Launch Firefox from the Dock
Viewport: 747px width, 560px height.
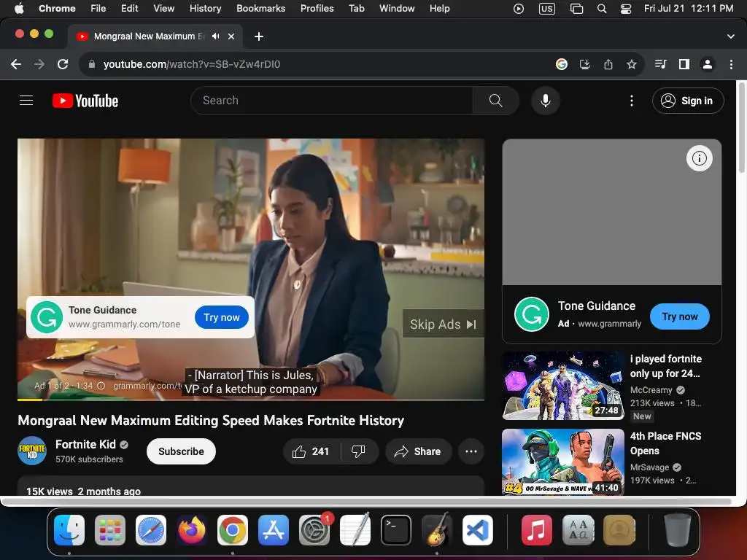tap(192, 530)
